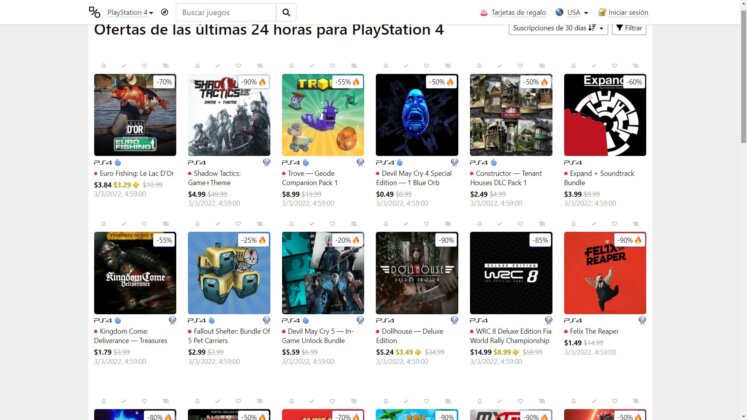Image resolution: width=747 pixels, height=420 pixels.
Task: Click the percent-sign site logo
Action: coord(94,12)
